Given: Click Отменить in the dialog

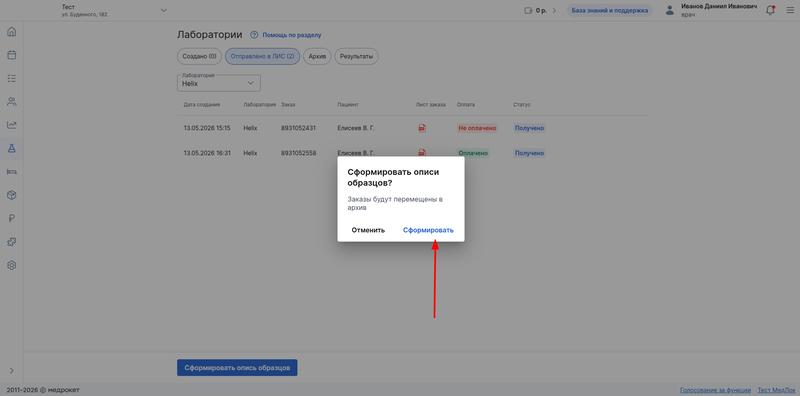Looking at the screenshot, I should (x=368, y=230).
